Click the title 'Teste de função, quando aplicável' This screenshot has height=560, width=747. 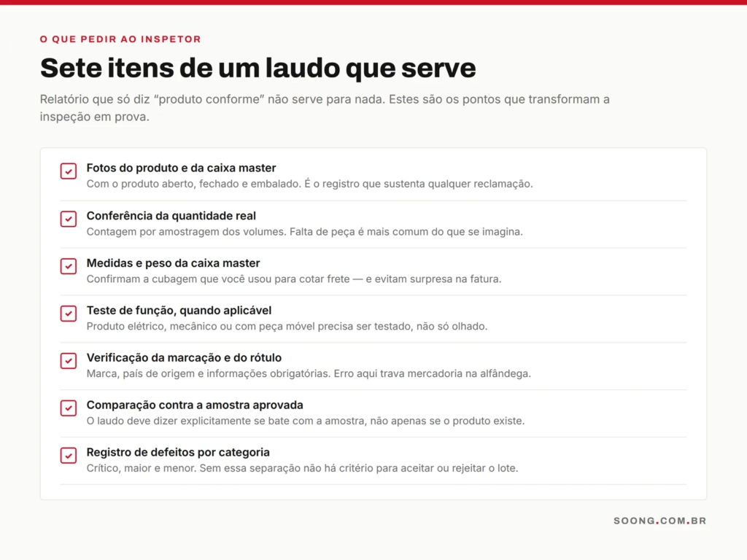[x=179, y=311]
